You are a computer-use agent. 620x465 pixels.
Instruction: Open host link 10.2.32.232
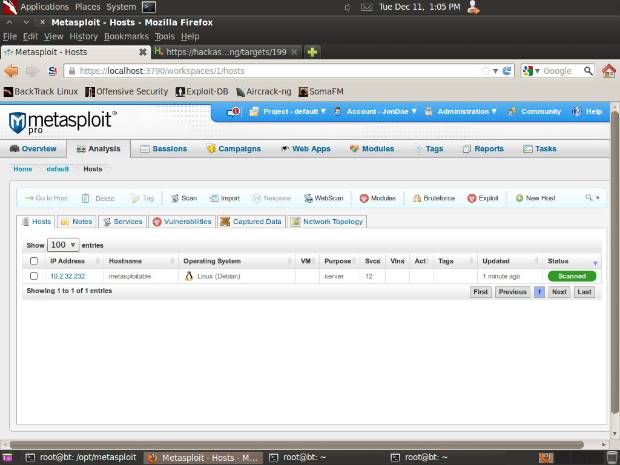tap(68, 276)
